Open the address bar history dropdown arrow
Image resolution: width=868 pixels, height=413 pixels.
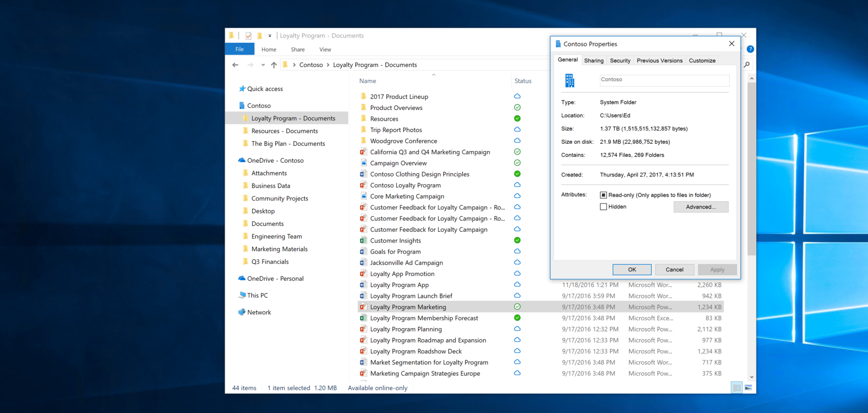click(x=263, y=65)
